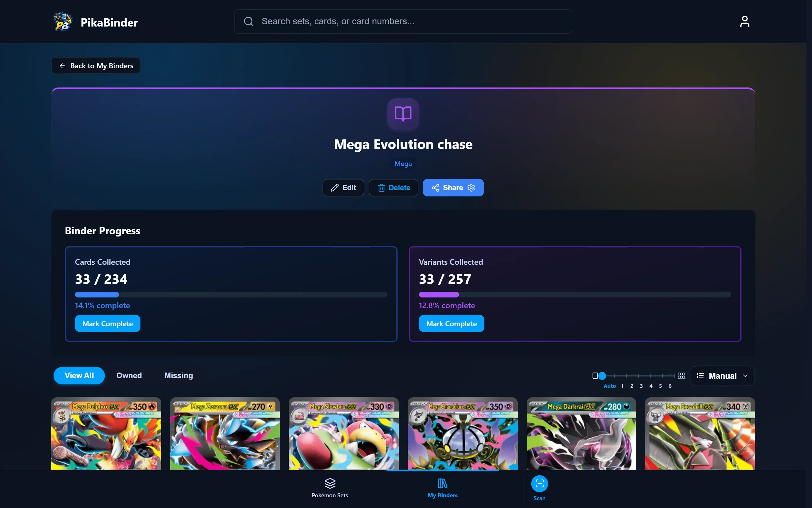812x508 pixels.
Task: Click the Variants Collected label
Action: 451,262
